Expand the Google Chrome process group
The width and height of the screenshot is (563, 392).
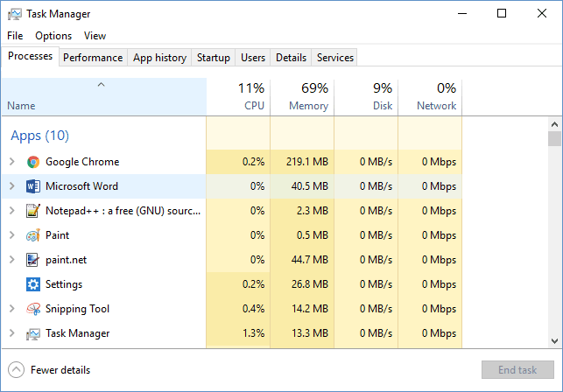pos(12,162)
